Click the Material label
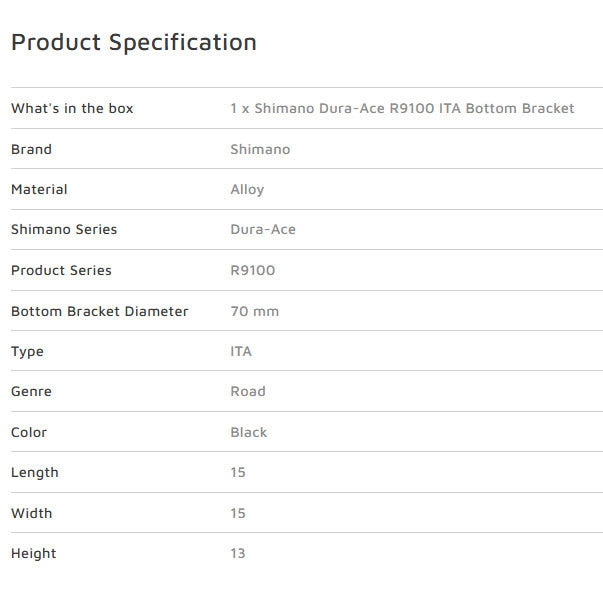Screen dimensions: 603x603 39,189
